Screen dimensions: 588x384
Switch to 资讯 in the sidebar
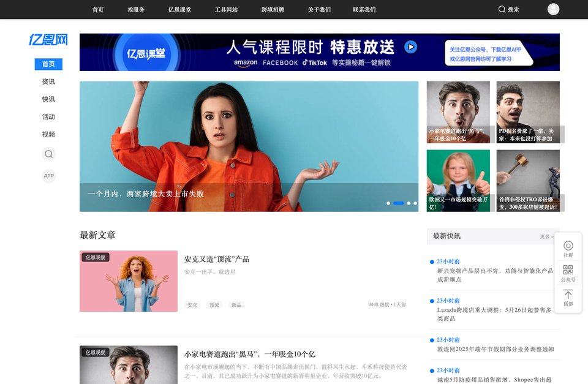[x=48, y=81]
